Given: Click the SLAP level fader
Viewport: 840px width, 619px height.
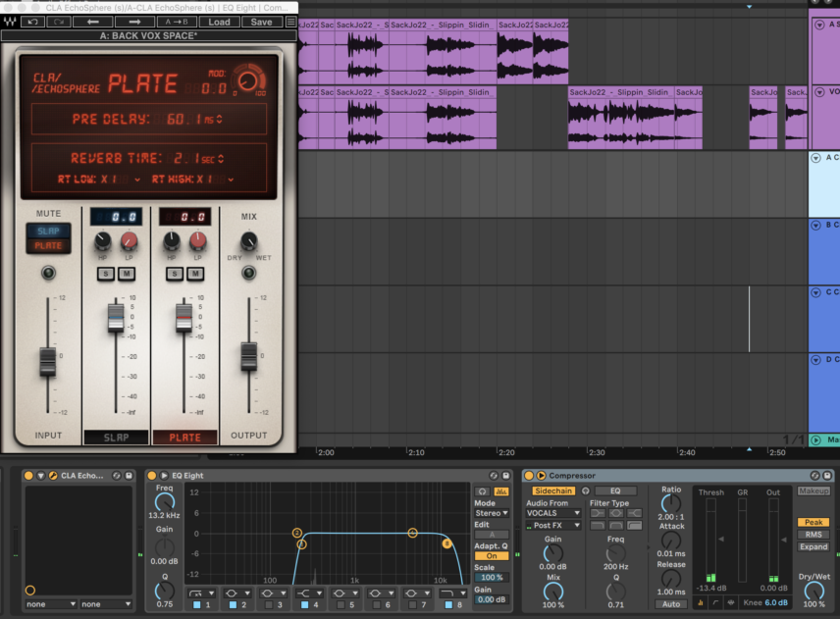Looking at the screenshot, I should [x=116, y=318].
